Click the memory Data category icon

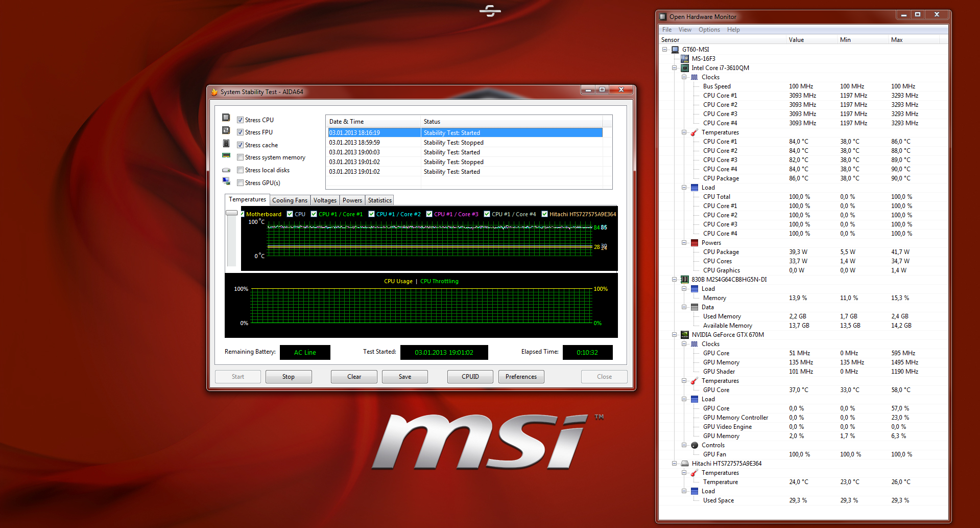click(x=695, y=307)
